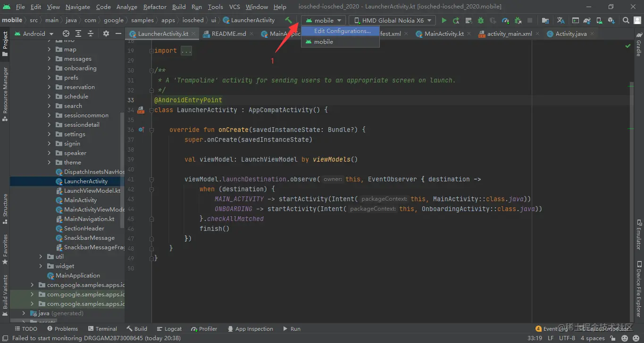Expand the sessiondetail folder chevron
Image resolution: width=644 pixels, height=343 pixels.
coord(49,125)
